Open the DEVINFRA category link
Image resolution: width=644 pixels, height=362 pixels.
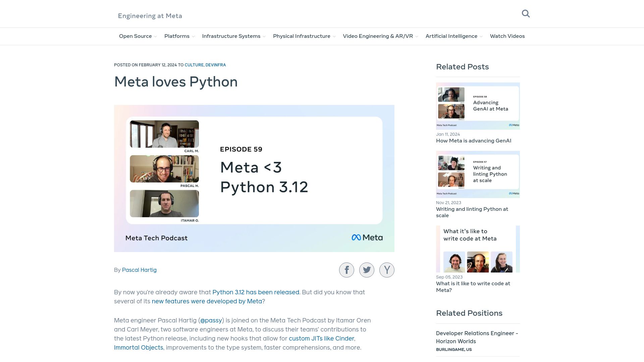(x=216, y=65)
